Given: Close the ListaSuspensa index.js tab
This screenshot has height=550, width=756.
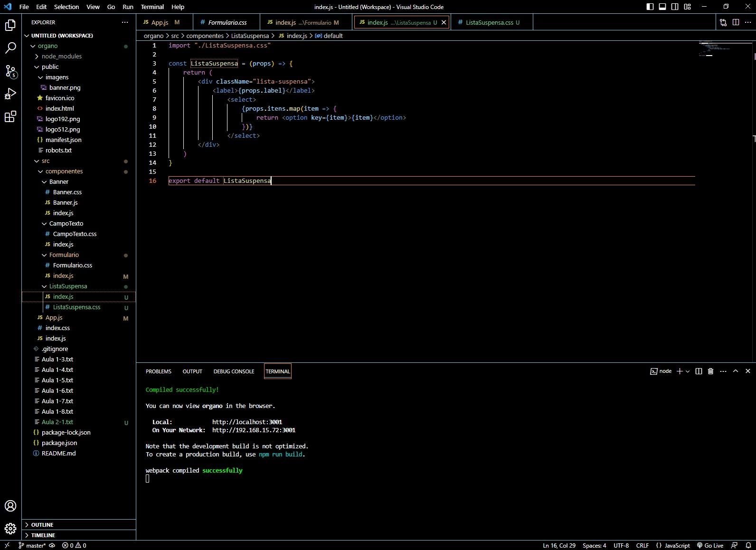Looking at the screenshot, I should (444, 22).
